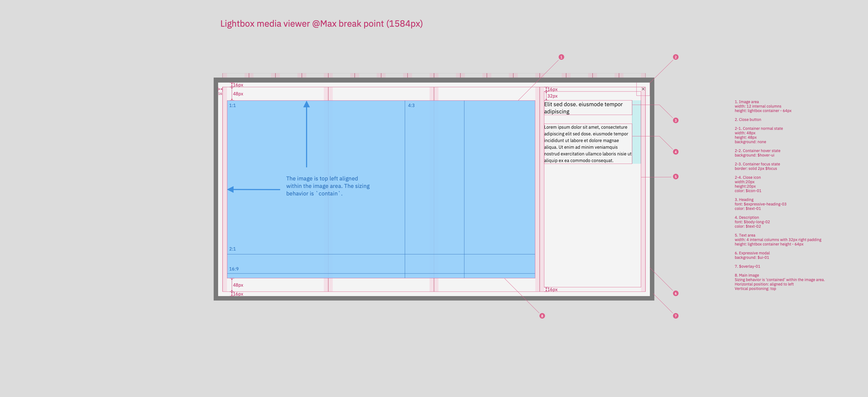
Task: Click the pink annotation marker numbered 8
Action: [542, 316]
